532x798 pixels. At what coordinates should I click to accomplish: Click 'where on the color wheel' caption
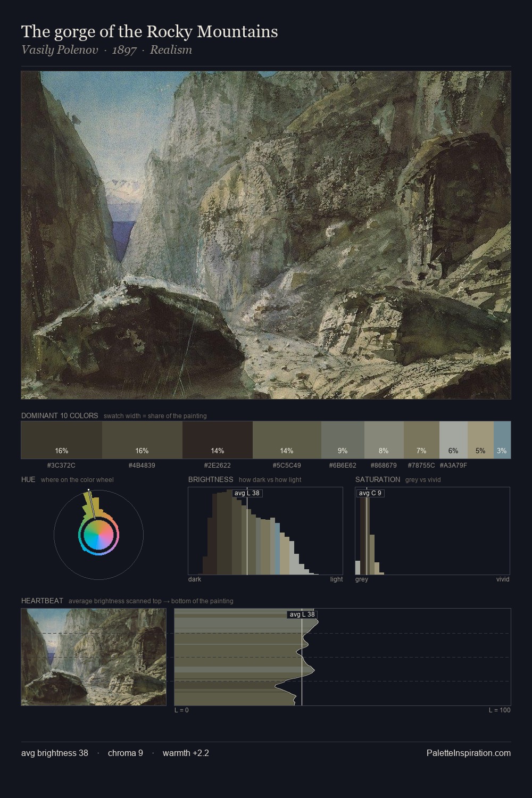[77, 480]
